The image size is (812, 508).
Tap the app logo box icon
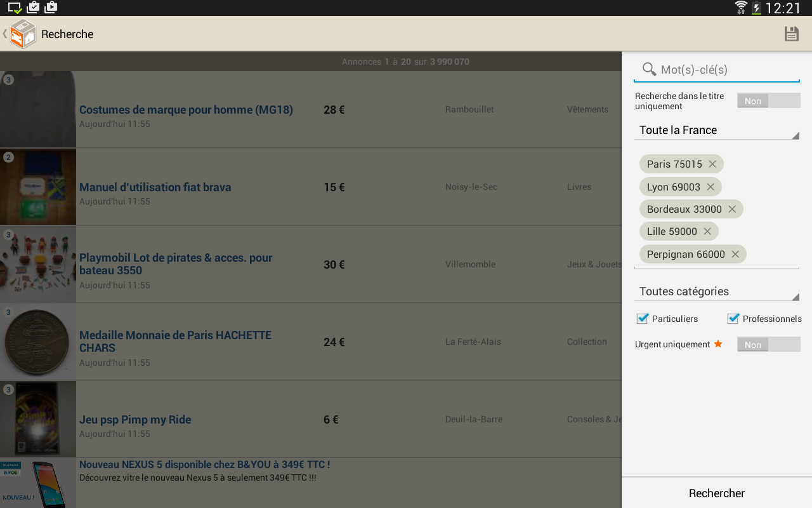pos(23,34)
